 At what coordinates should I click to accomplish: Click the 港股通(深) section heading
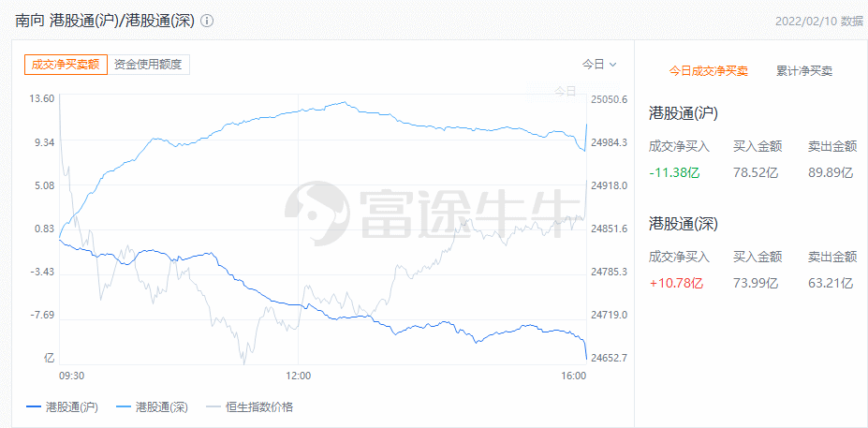(x=684, y=224)
